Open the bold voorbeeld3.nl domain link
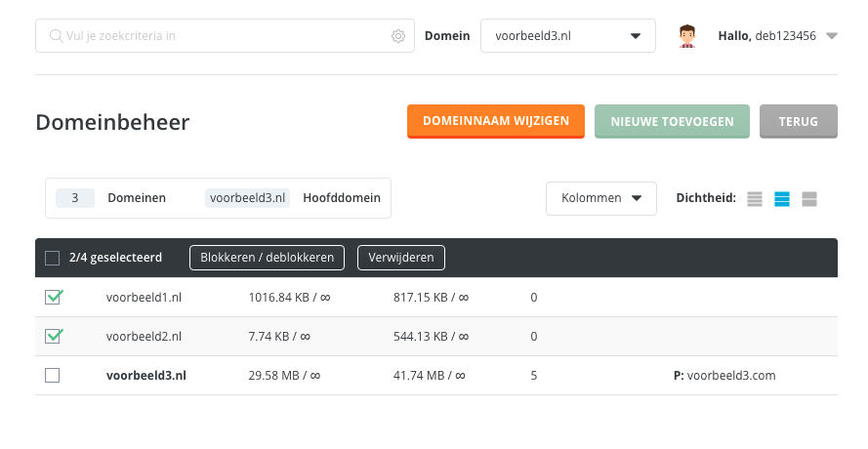The image size is (868, 449). pyautogui.click(x=146, y=376)
